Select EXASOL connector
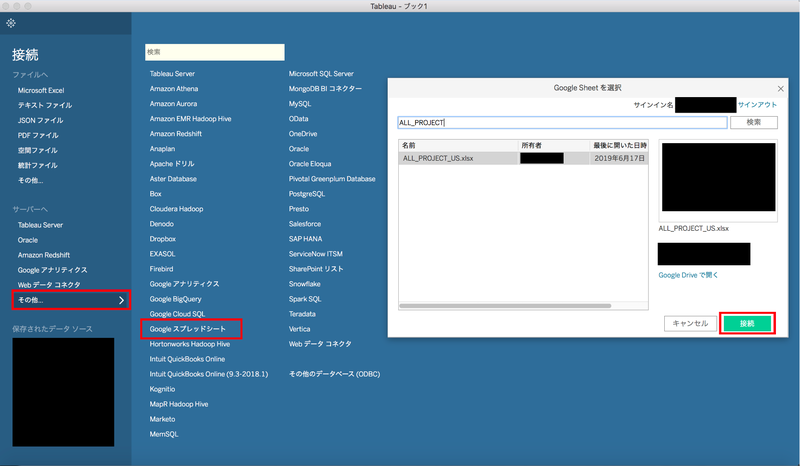Image resolution: width=800 pixels, height=466 pixels. [162, 254]
